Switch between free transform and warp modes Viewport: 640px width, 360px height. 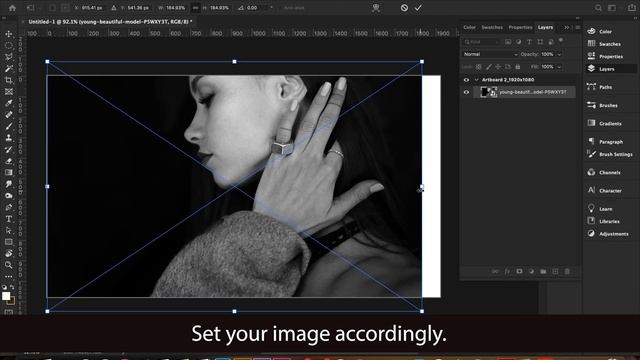click(x=376, y=8)
